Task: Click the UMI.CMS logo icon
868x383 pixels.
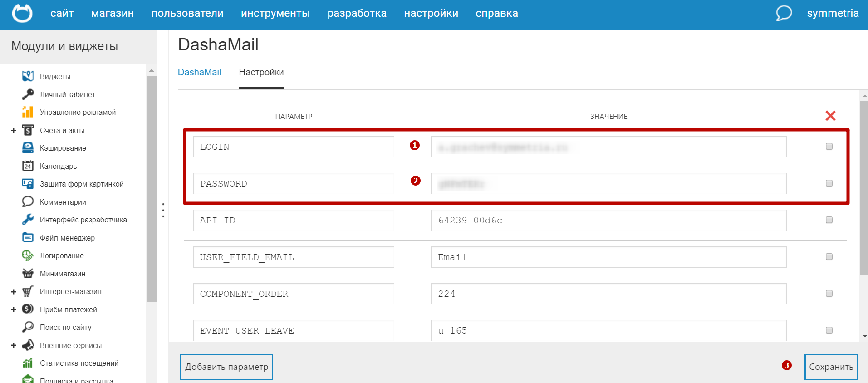Action: 22,13
